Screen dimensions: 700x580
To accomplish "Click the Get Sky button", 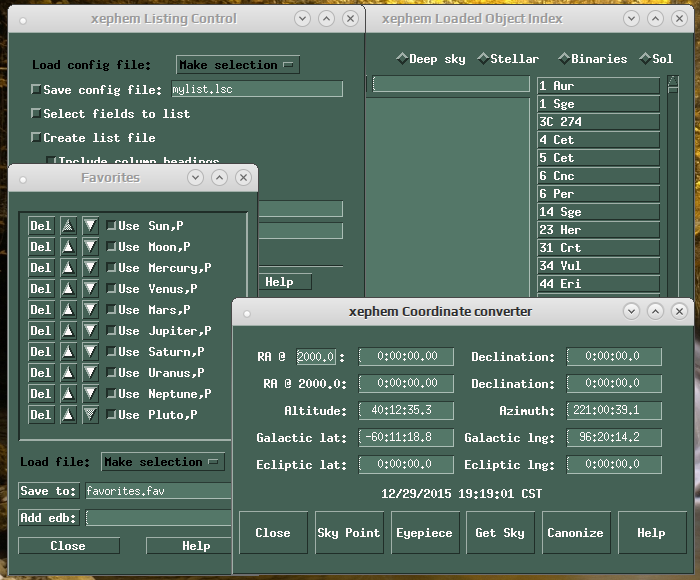I will coord(500,533).
